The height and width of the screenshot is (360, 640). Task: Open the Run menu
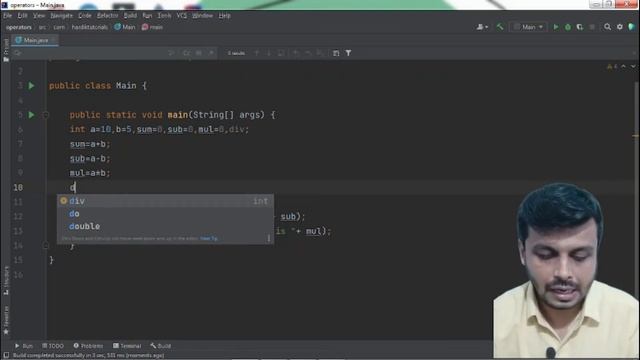coord(147,16)
